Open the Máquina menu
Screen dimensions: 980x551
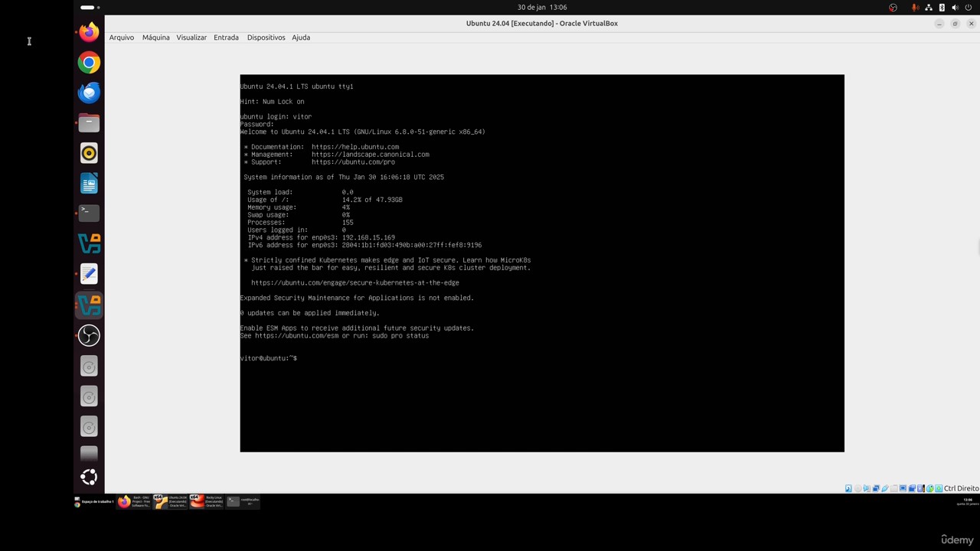click(x=155, y=37)
